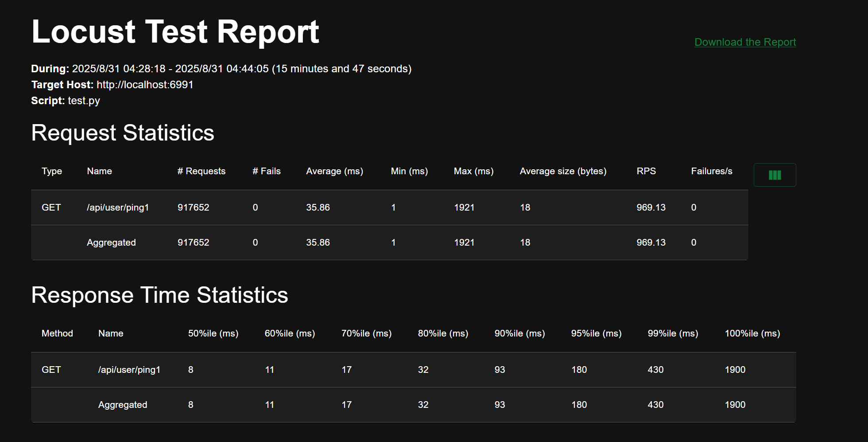Screen dimensions: 868x442
Task: Click the # Requests column header
Action: (x=201, y=171)
